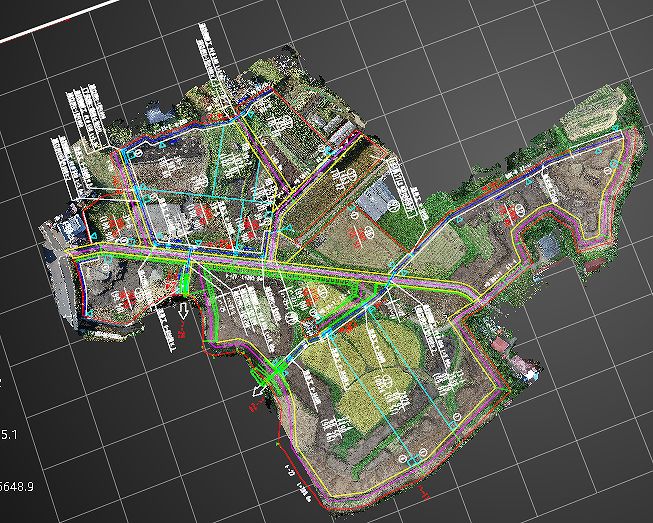Screen dimensions: 653x523
Task: Click the red-roofed house on right edge
Action: (500, 345)
